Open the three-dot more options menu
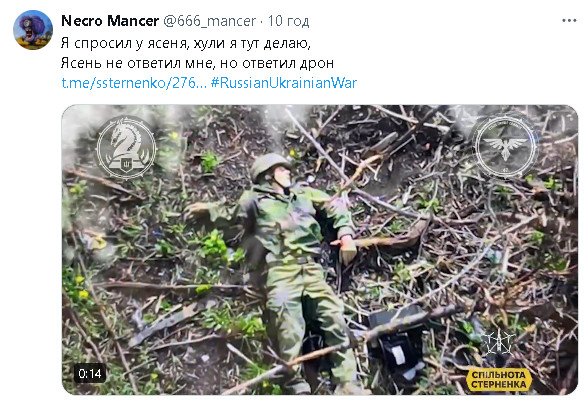The height and width of the screenshot is (410, 588). pos(569,21)
